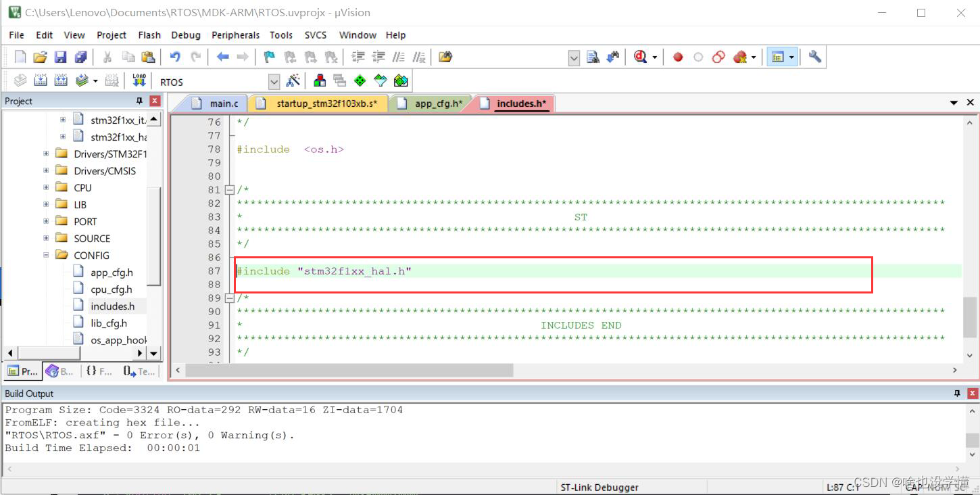This screenshot has height=495, width=980.
Task: Close the Project panel
Action: (x=155, y=101)
